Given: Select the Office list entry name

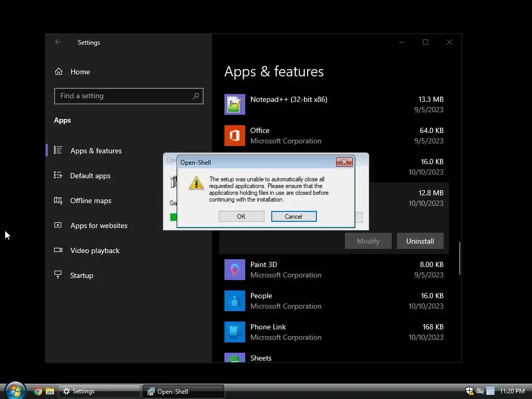Looking at the screenshot, I should 260,130.
